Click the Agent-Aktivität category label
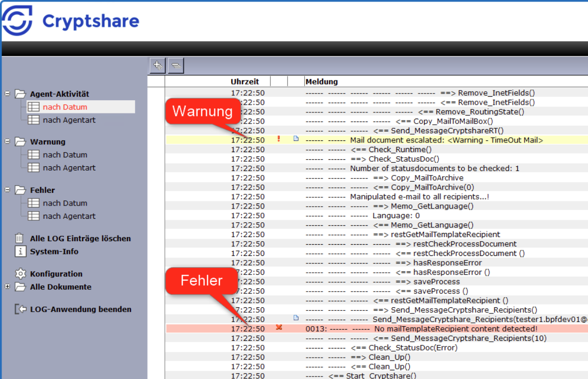Image resolution: width=588 pixels, height=379 pixels. [60, 94]
